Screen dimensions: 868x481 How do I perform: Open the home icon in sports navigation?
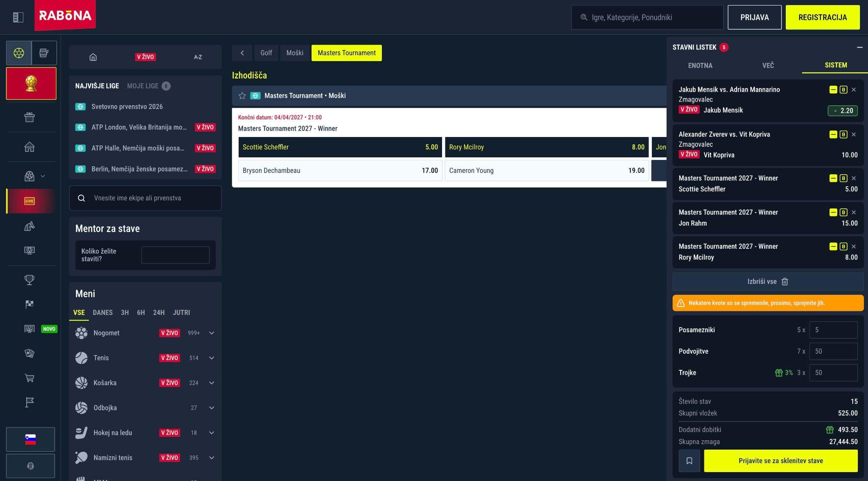pos(93,57)
